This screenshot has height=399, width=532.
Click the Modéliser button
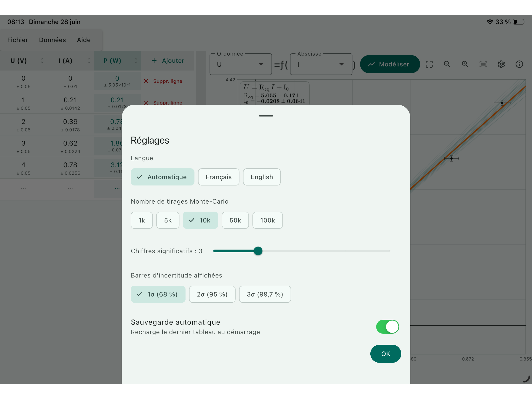[390, 64]
